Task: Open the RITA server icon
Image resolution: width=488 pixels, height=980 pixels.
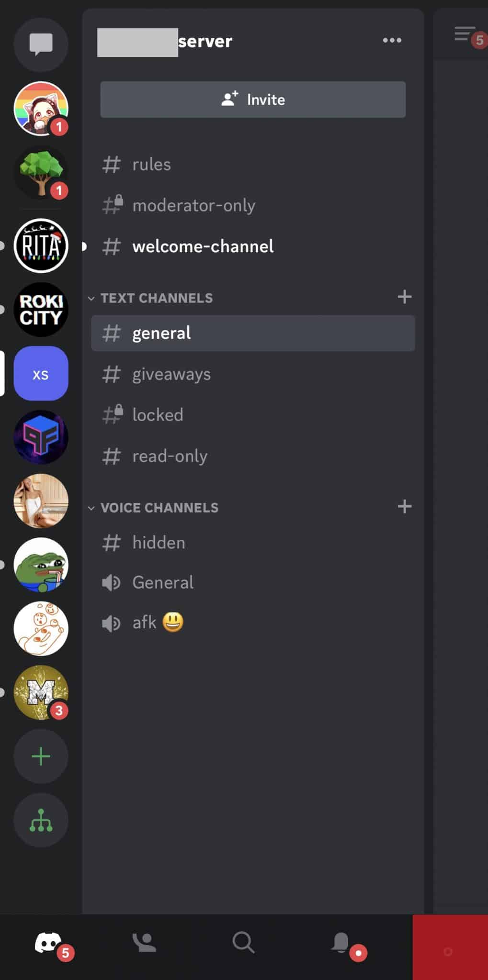Action: (41, 245)
